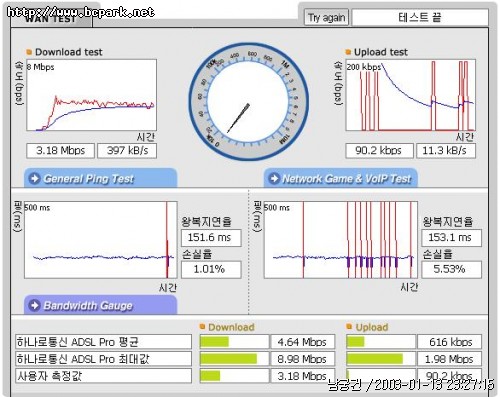Click the orange bullet beside Download bandwidth header
Image resolution: width=500 pixels, height=397 pixels.
202,327
